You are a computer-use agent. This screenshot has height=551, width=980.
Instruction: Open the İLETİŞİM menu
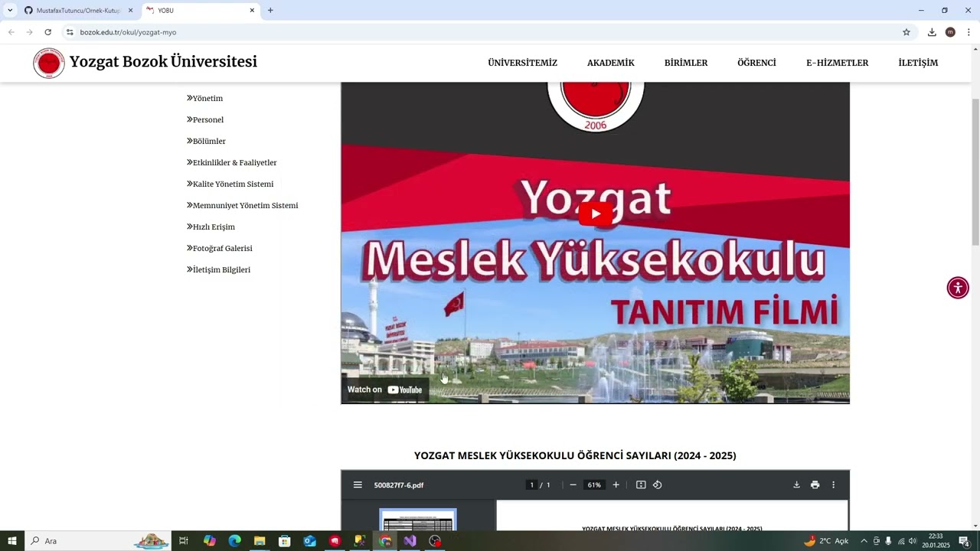pos(918,63)
